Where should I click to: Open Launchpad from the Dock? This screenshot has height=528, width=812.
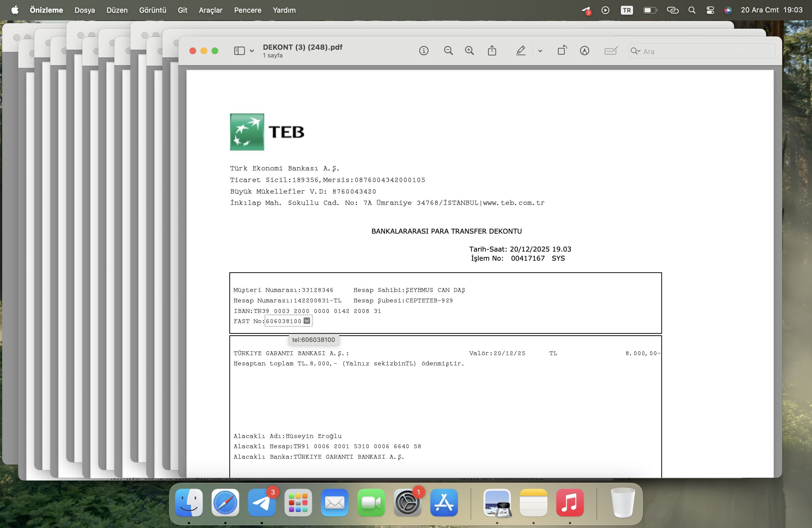298,502
